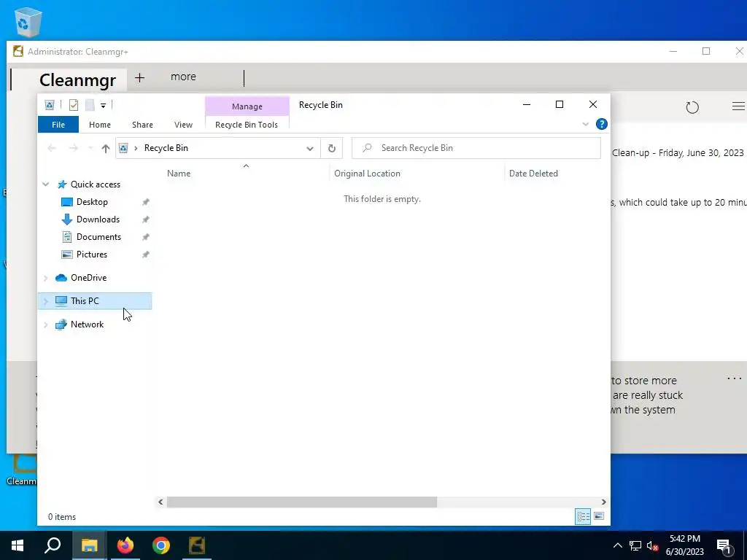Open the more tab in Cleanmgr+
This screenshot has height=560, width=747.
pyautogui.click(x=183, y=77)
